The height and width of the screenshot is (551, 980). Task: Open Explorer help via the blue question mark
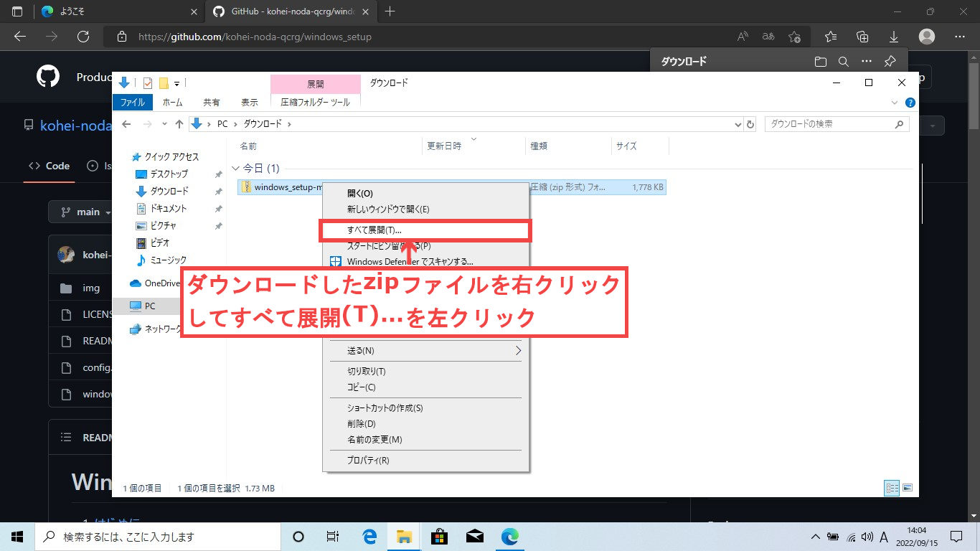(910, 103)
